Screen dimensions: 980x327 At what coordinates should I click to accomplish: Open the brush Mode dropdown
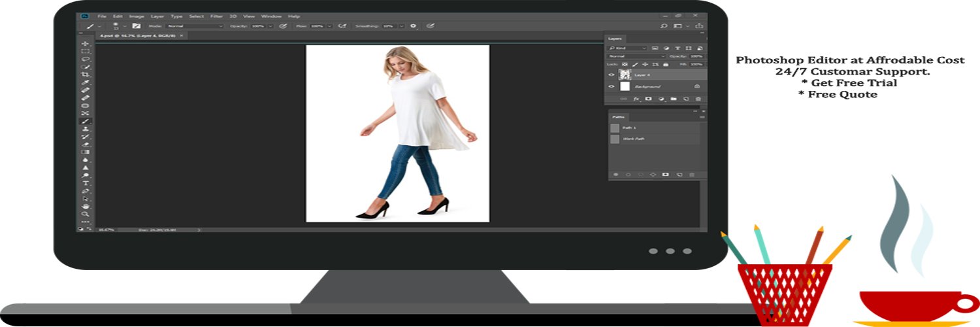(x=195, y=26)
